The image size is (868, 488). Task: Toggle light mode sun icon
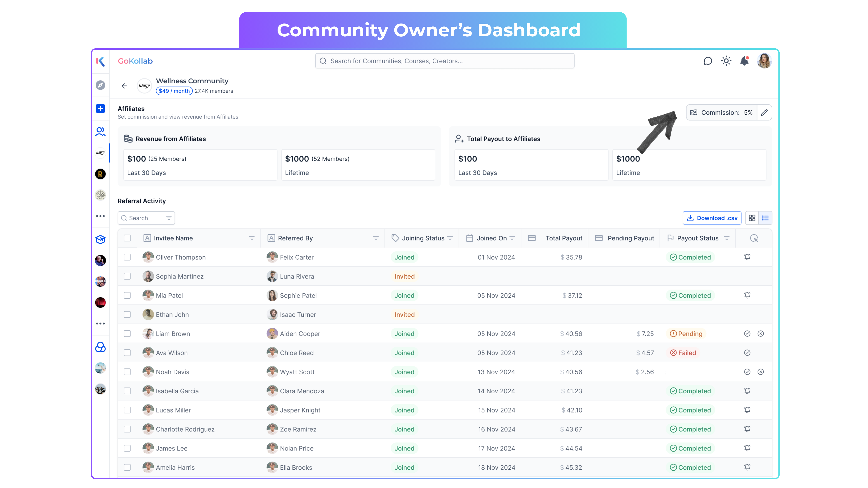point(726,61)
